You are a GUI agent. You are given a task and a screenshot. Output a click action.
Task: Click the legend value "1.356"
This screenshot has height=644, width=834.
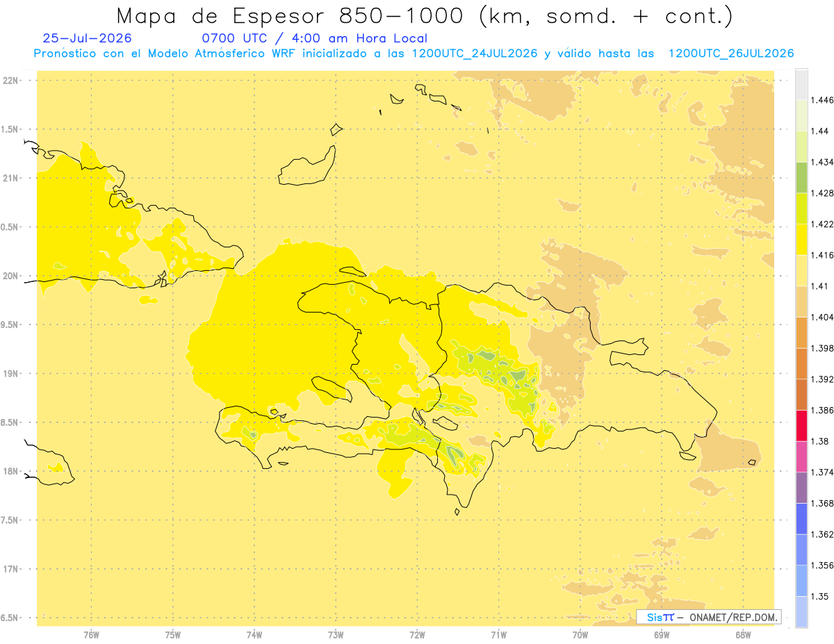pos(822,565)
